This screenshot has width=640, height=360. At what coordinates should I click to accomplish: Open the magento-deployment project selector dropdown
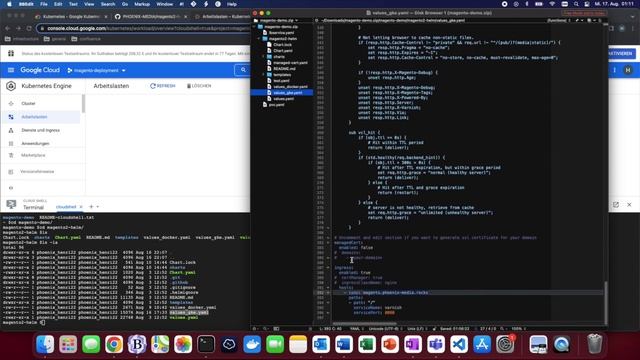click(x=97, y=70)
